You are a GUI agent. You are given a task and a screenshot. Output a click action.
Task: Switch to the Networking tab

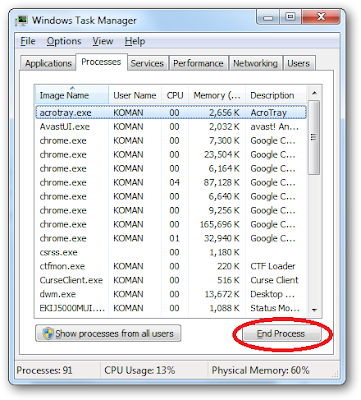pos(255,63)
